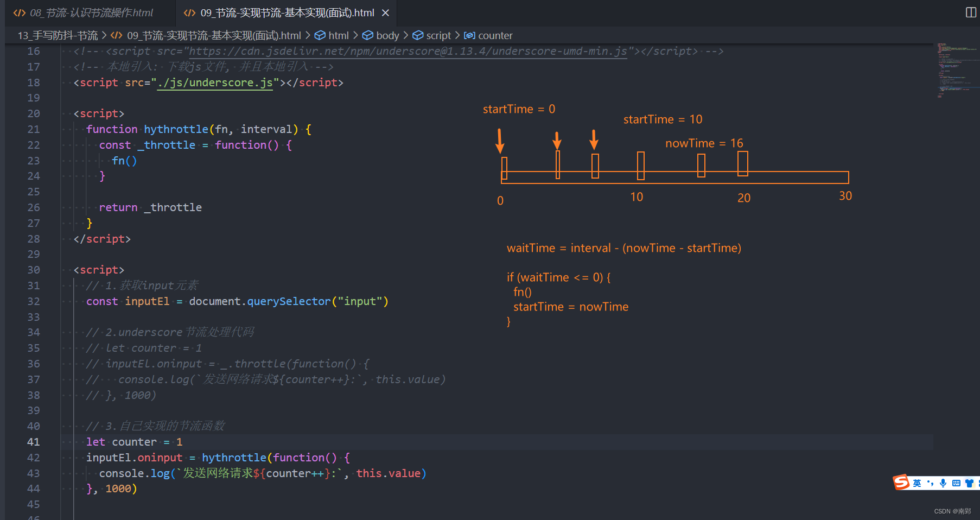The image size is (980, 520).
Task: Click the body cube icon in breadcrumbs
Action: pos(368,35)
